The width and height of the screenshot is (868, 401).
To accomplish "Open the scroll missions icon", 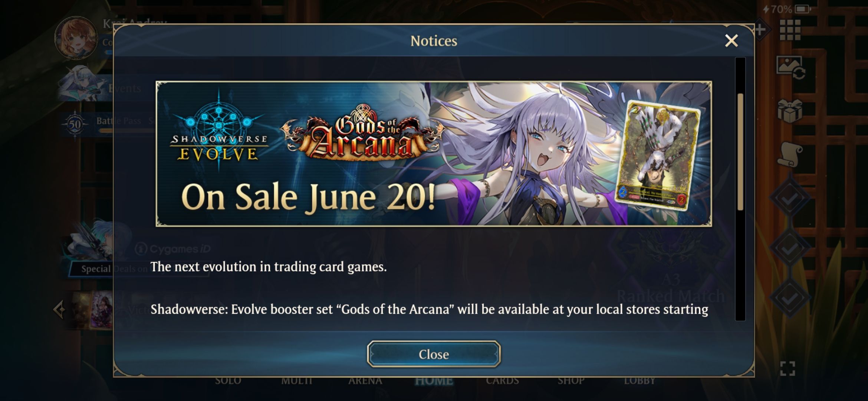I will [790, 154].
